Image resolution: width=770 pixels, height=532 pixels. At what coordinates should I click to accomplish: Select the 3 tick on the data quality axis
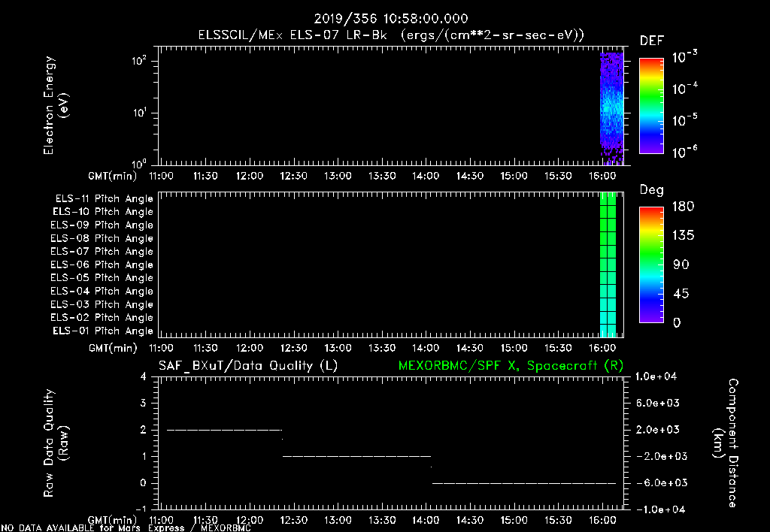point(143,403)
